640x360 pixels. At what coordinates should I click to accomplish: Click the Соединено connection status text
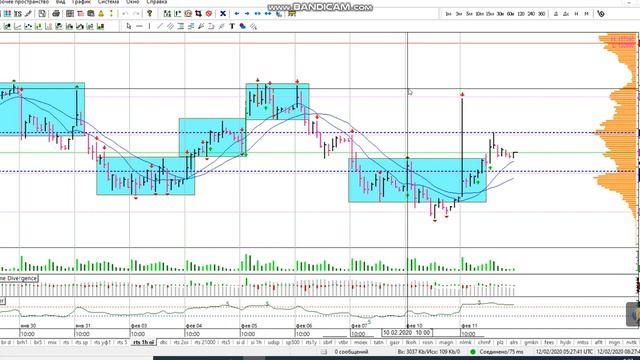(501, 351)
